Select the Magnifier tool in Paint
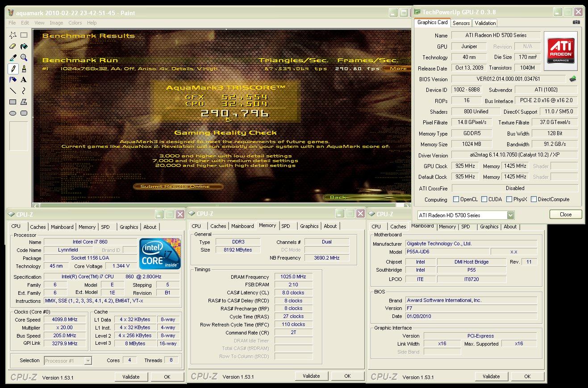Screen dimensions: 588x388 point(24,57)
